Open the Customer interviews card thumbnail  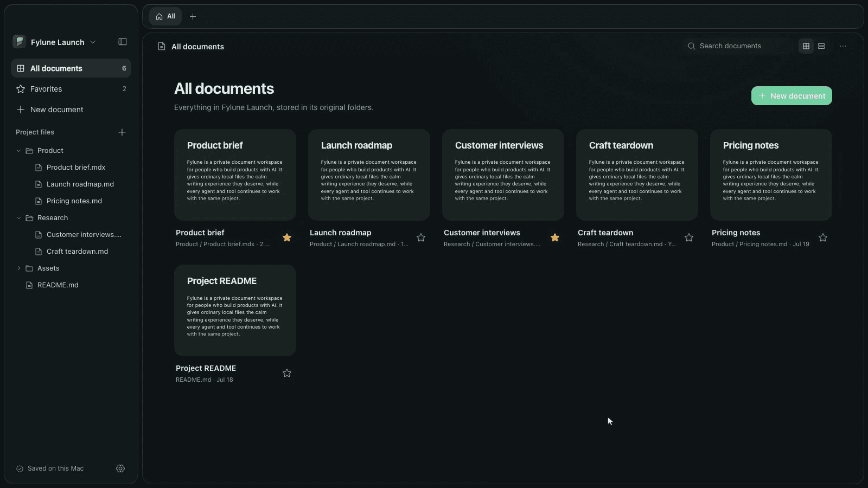point(503,175)
